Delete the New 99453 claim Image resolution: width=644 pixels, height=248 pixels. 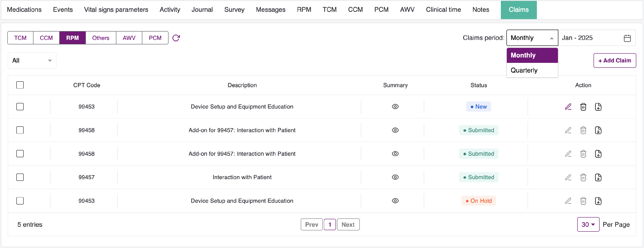coord(583,107)
